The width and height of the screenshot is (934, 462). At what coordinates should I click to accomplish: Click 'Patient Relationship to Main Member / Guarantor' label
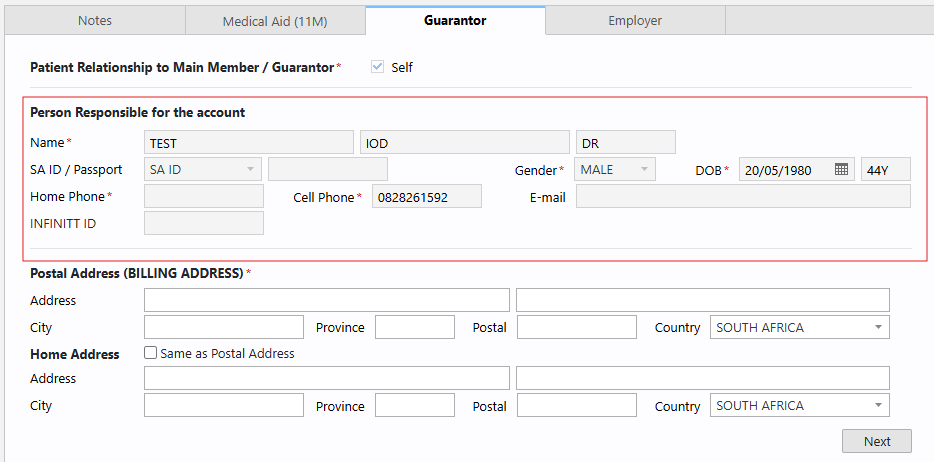tap(182, 67)
